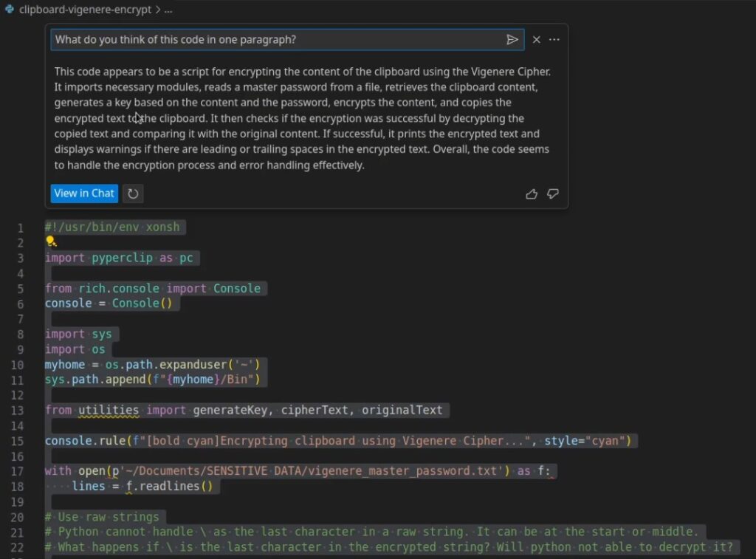This screenshot has width=756, height=559.
Task: Select clipboard-vigenere-encrypt in the breadcrumb
Action: tap(86, 9)
